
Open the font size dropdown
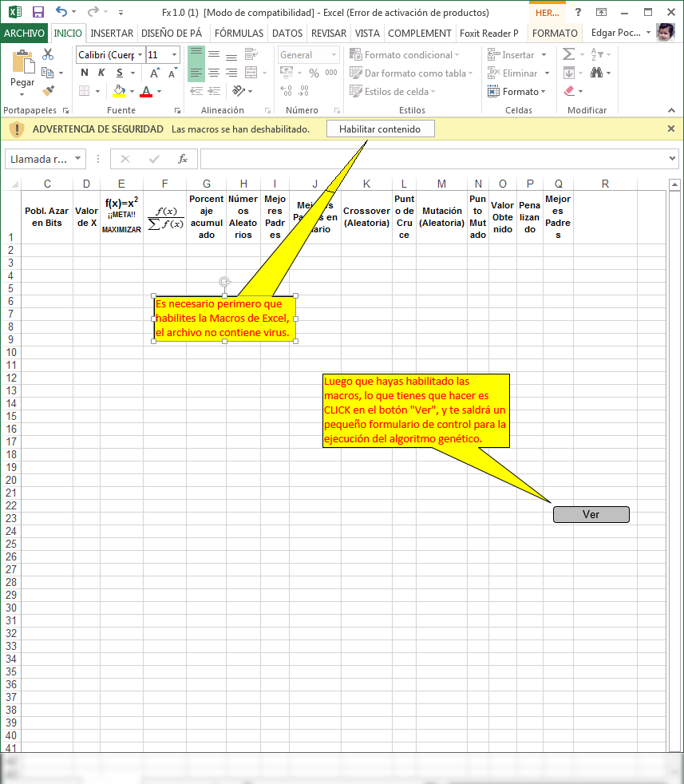click(174, 55)
